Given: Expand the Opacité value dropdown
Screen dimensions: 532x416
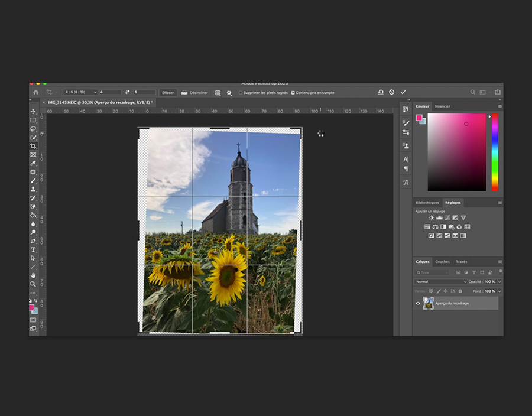Looking at the screenshot, I should (499, 282).
